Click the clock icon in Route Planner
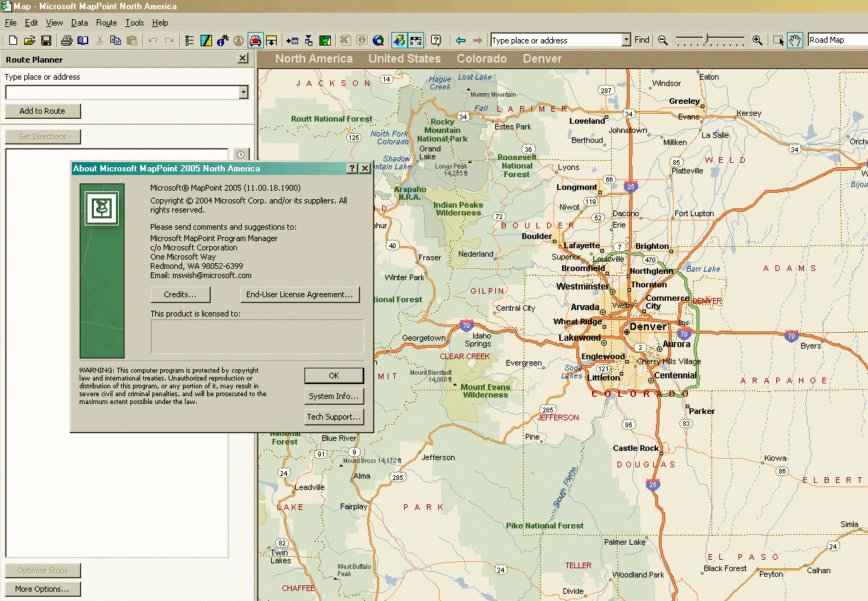 point(240,154)
